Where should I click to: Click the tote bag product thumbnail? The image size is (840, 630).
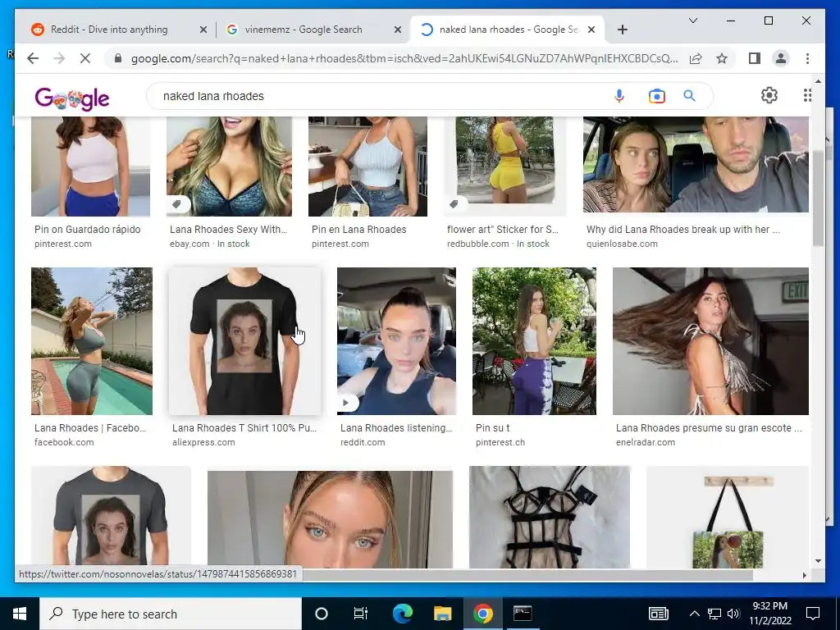coord(727,517)
